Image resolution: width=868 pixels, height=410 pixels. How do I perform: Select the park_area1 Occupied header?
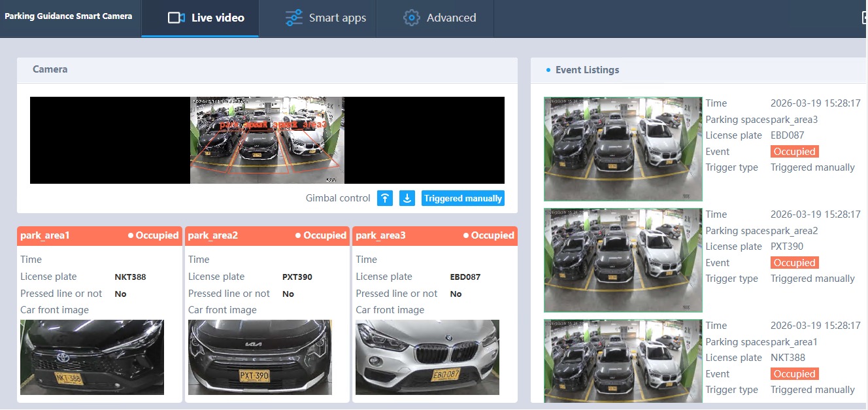[99, 235]
